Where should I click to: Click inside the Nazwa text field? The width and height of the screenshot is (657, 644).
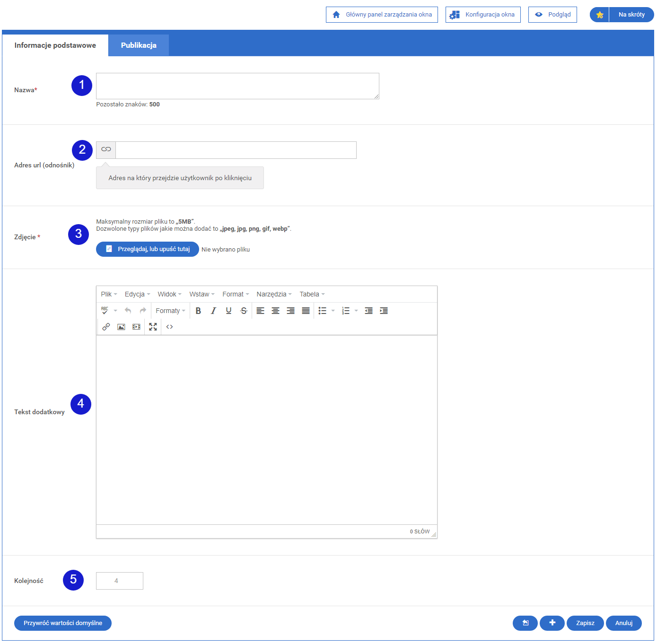tap(237, 86)
